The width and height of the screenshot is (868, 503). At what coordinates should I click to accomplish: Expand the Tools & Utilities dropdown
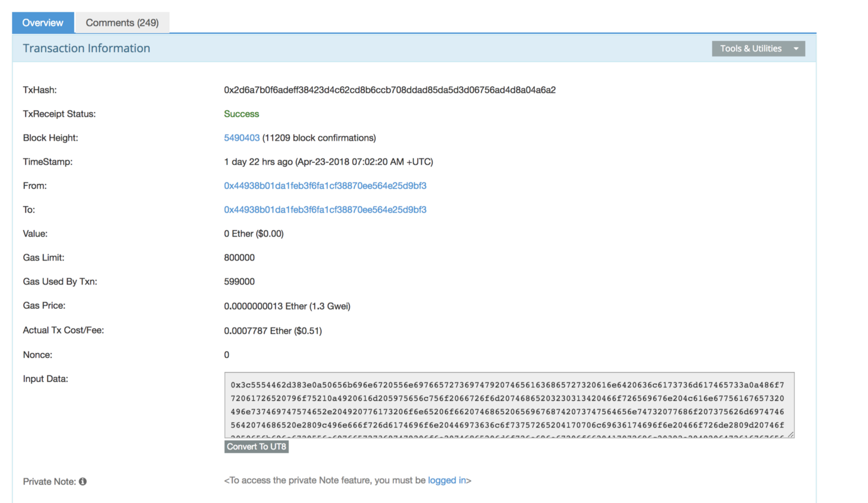[758, 49]
